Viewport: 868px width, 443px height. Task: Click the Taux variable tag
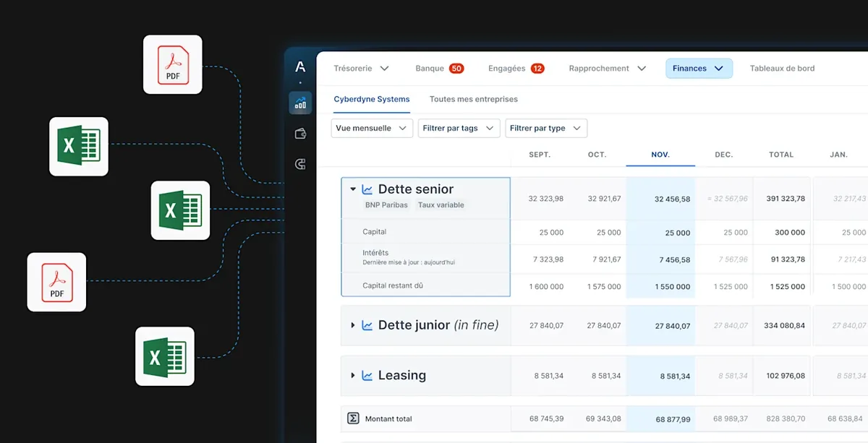pos(441,205)
